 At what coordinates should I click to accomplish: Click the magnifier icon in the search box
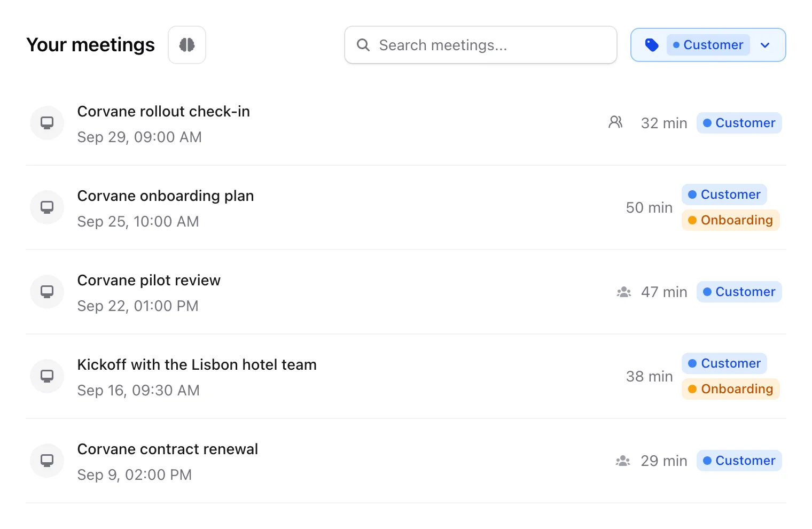tap(363, 45)
